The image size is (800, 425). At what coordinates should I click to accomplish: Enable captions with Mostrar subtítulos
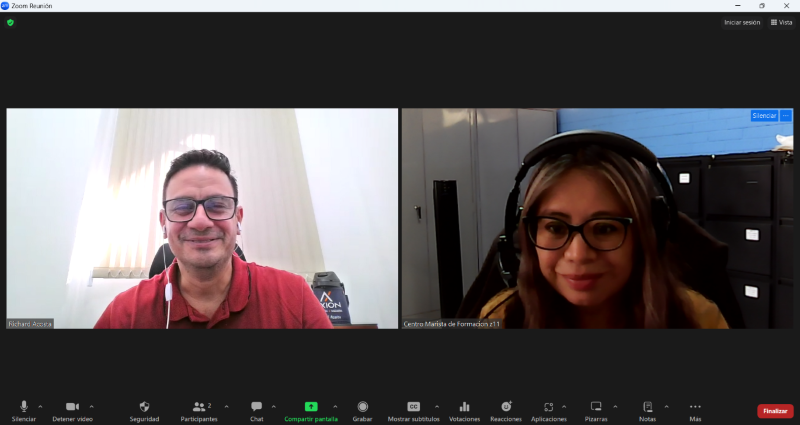tap(414, 411)
